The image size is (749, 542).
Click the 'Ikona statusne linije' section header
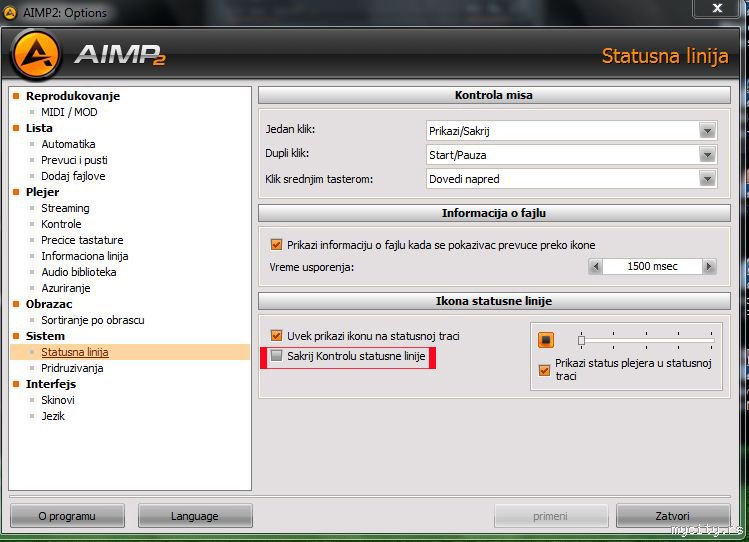(x=494, y=301)
